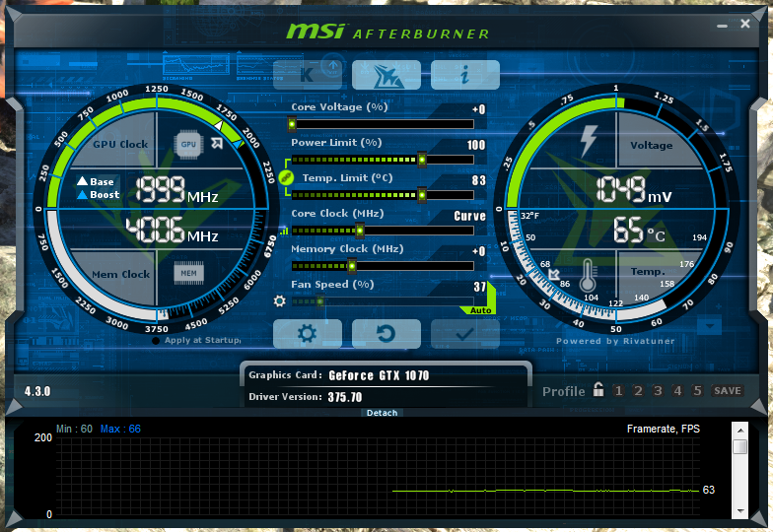Toggle the link icon between Power and Temp limit
Screen dimensions: 773x532
(286, 177)
